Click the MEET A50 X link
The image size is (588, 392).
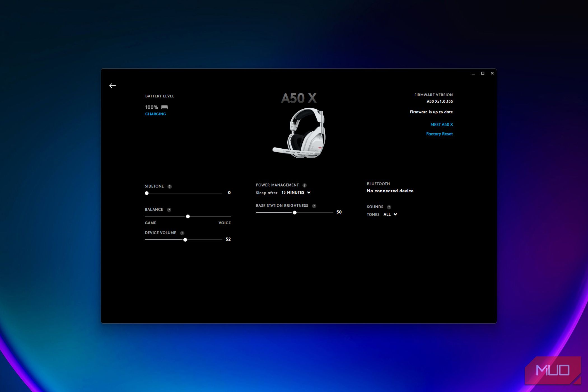442,124
